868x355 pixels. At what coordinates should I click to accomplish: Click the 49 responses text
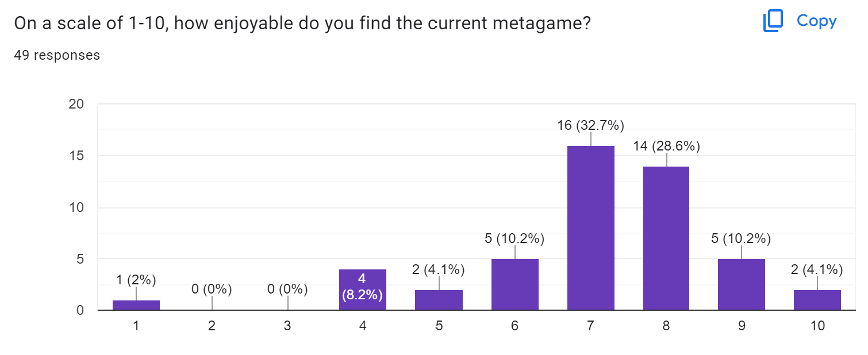[x=57, y=55]
